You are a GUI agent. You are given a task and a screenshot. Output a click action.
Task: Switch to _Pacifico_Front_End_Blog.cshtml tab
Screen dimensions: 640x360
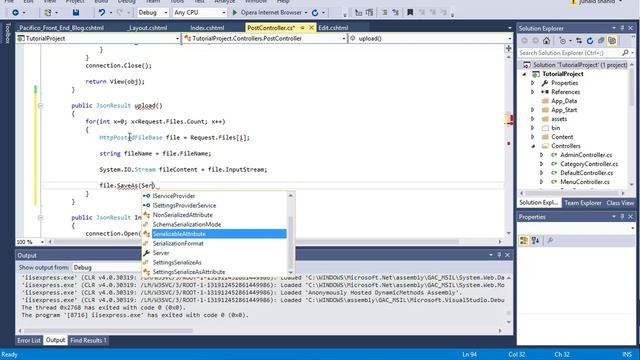pyautogui.click(x=61, y=28)
